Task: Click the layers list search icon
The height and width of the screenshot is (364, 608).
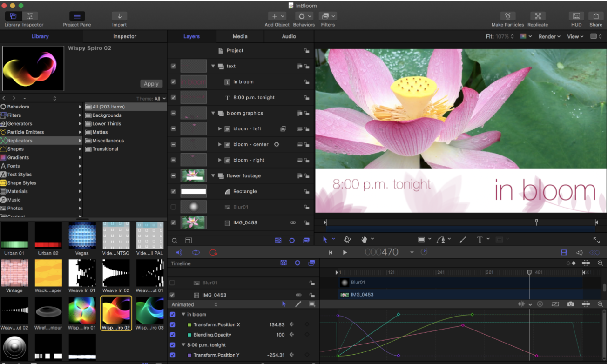Action: (x=175, y=241)
